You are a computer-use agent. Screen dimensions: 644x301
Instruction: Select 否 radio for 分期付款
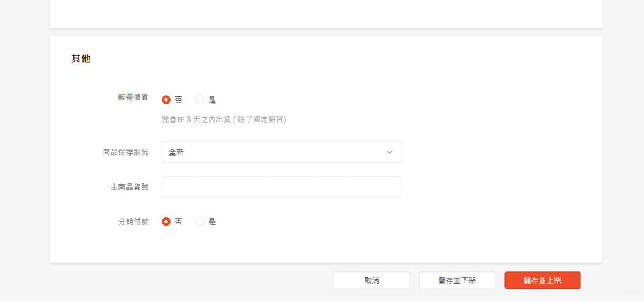click(166, 221)
